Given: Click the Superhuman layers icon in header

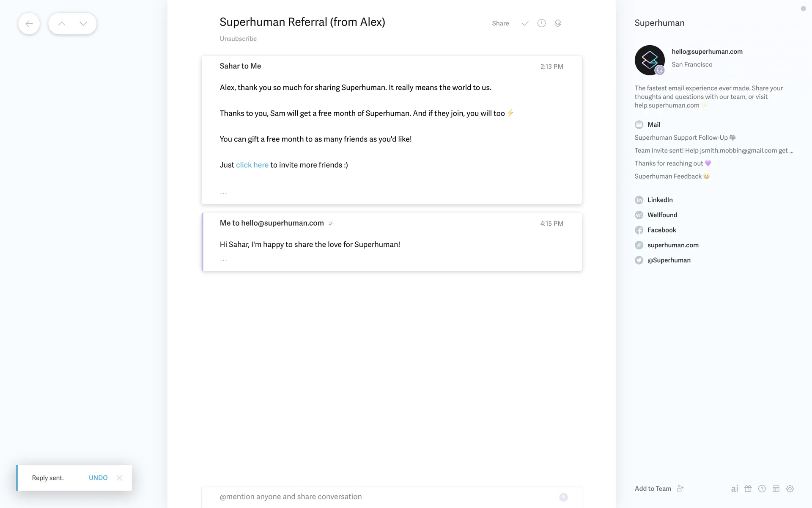Looking at the screenshot, I should point(558,23).
